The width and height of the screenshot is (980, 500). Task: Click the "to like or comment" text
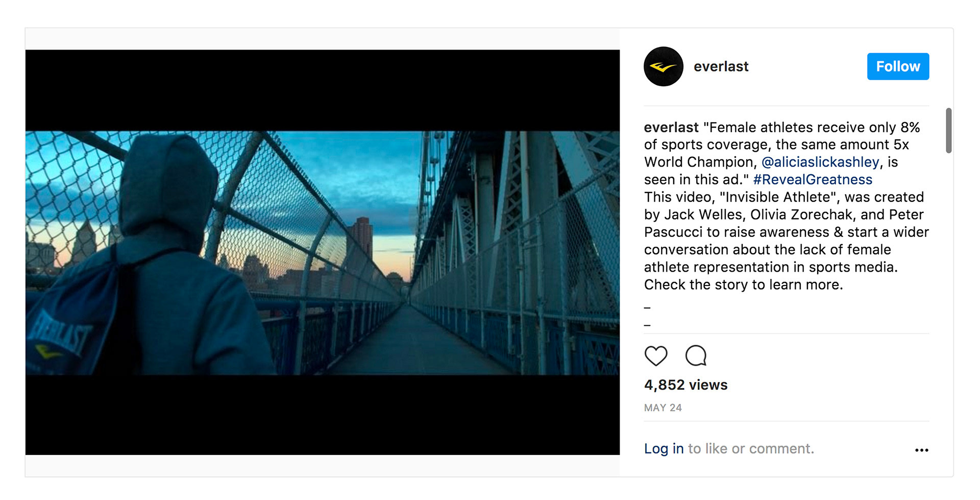click(x=751, y=448)
